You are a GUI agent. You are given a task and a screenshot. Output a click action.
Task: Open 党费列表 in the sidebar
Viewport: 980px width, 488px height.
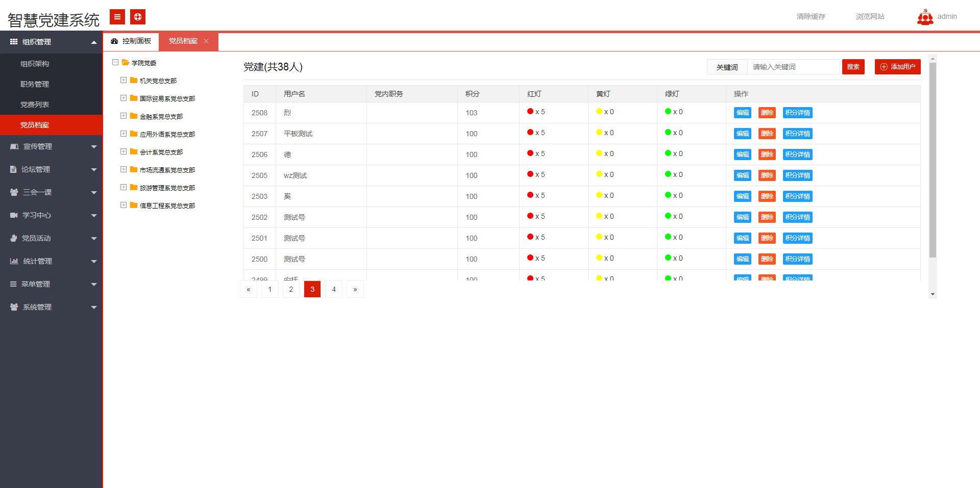click(x=35, y=105)
